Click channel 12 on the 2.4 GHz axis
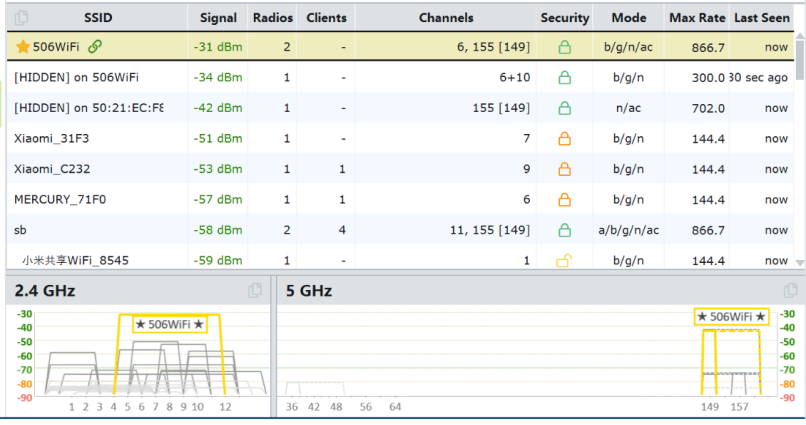The image size is (806, 425). (225, 407)
